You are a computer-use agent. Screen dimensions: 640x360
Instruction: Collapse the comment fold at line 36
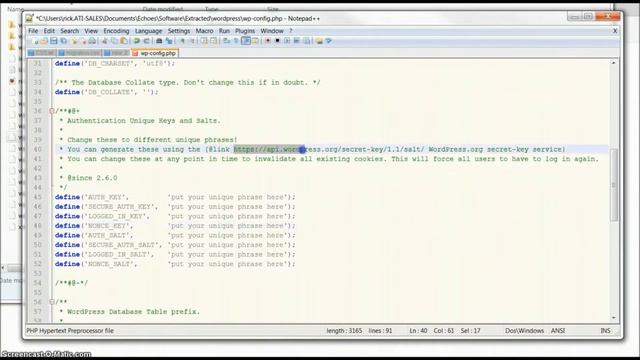52,111
